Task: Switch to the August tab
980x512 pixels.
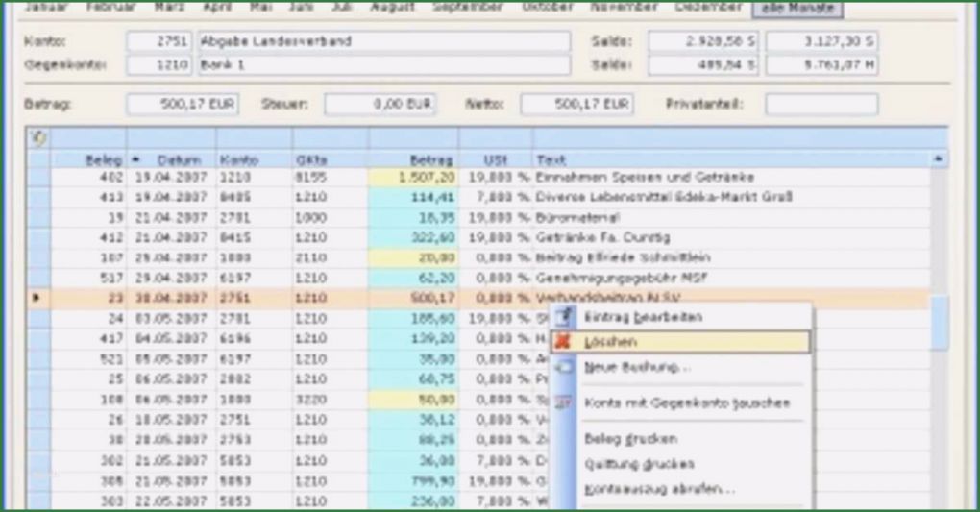Action: point(392,8)
